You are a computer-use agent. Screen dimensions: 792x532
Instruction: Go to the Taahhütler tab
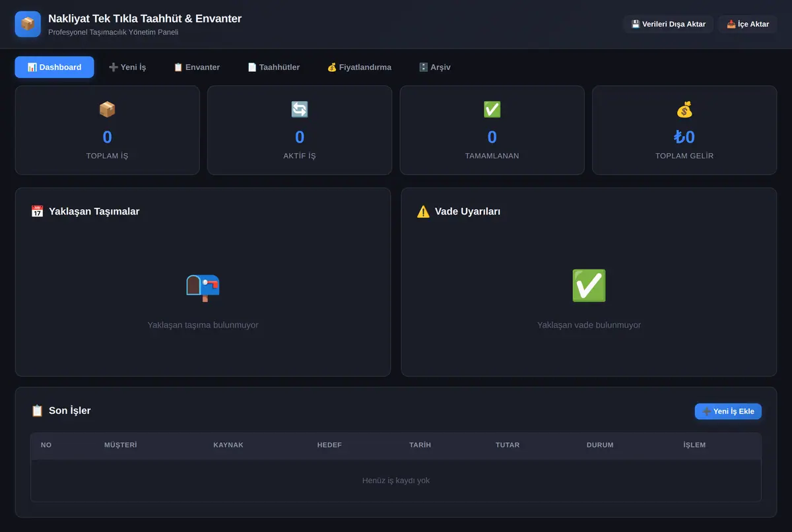274,67
